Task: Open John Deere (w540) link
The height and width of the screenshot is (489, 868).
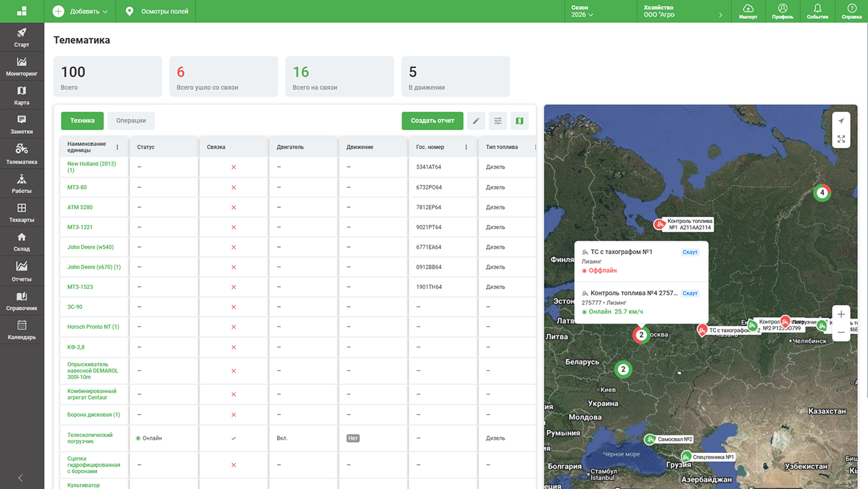Action: tap(90, 247)
